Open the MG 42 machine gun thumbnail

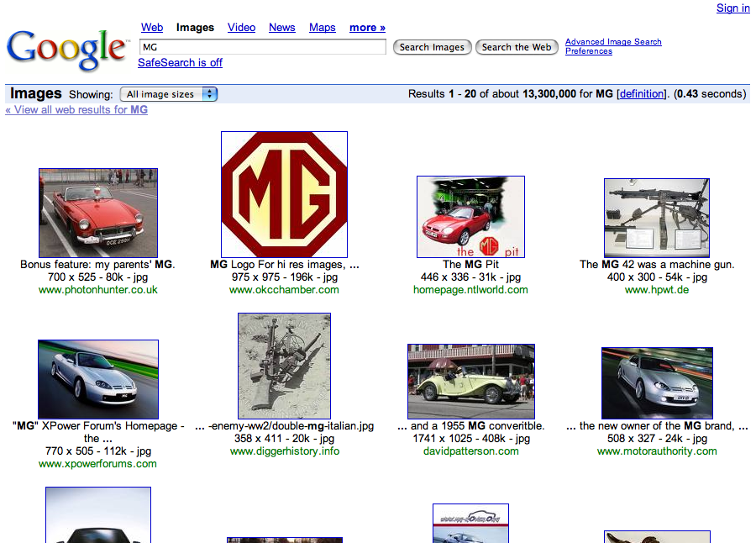657,218
